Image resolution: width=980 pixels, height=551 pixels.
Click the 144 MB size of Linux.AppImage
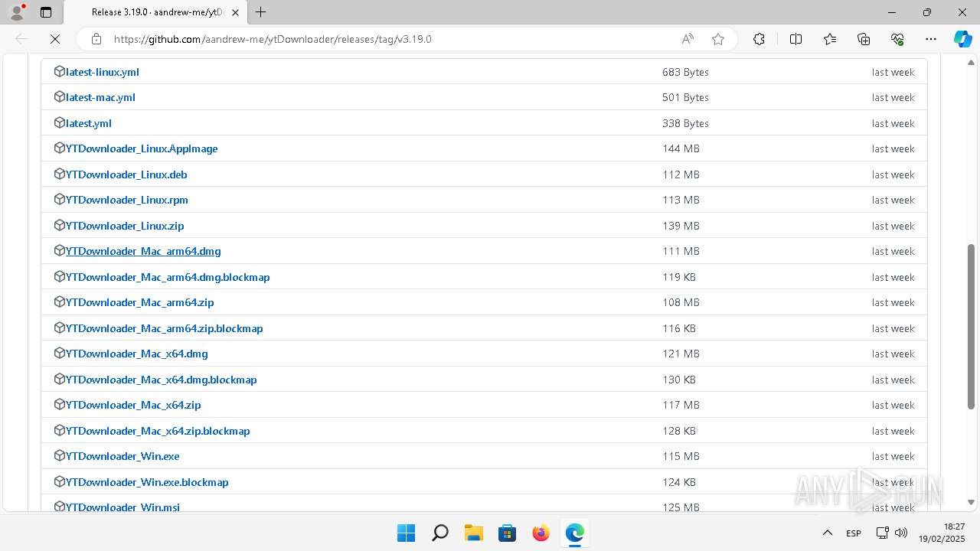click(x=681, y=148)
